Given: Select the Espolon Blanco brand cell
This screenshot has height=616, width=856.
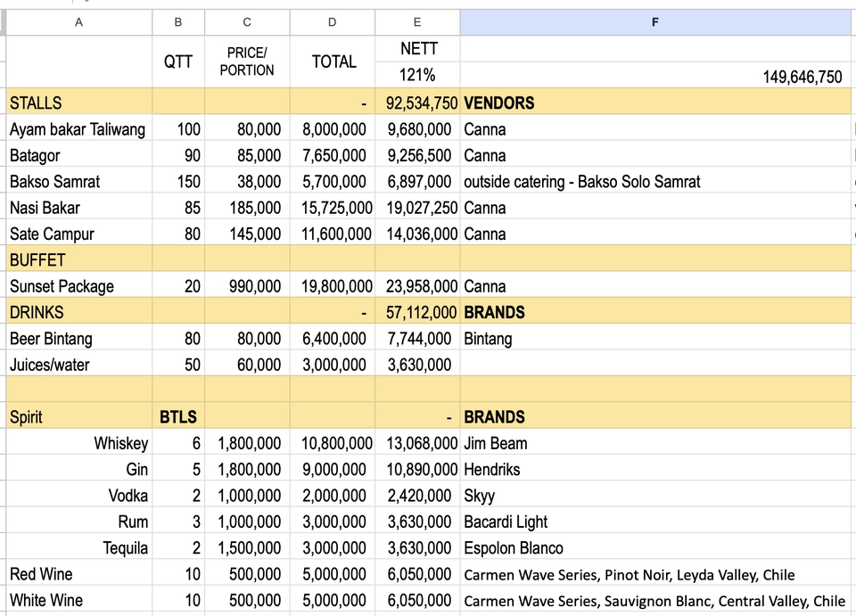Looking at the screenshot, I should pos(655,546).
